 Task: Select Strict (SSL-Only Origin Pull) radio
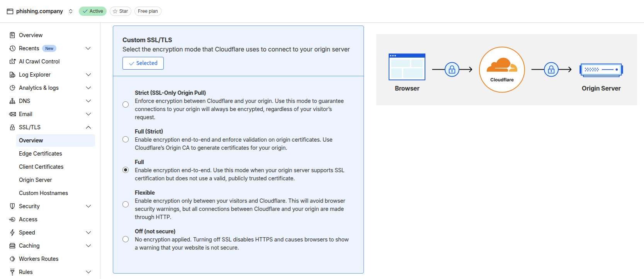(126, 104)
